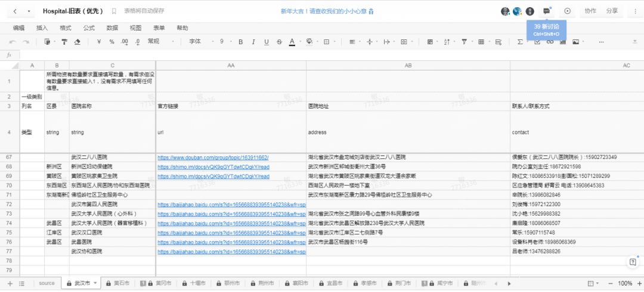Set horizontal text alignment

352,42
